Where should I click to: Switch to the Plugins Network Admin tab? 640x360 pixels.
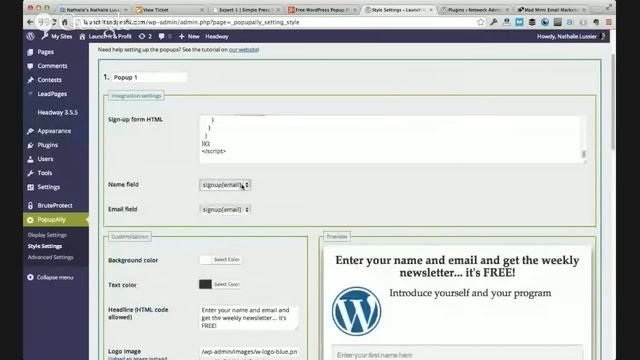[x=475, y=9]
